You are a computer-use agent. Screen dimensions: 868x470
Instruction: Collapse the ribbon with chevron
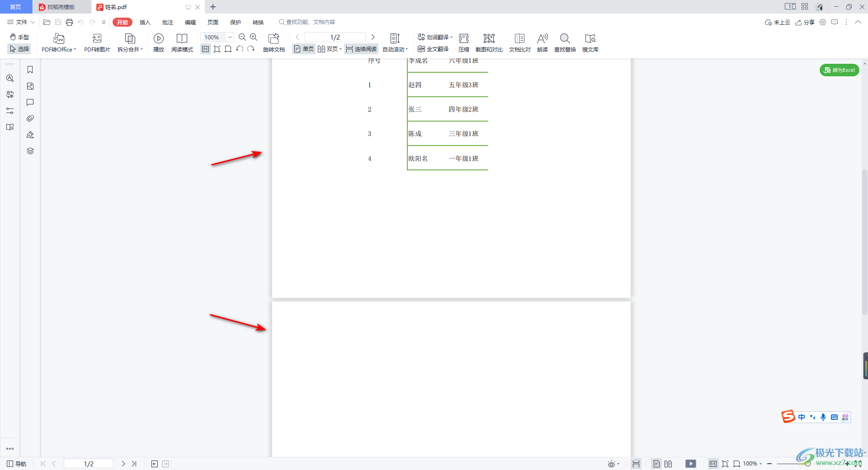coord(858,22)
